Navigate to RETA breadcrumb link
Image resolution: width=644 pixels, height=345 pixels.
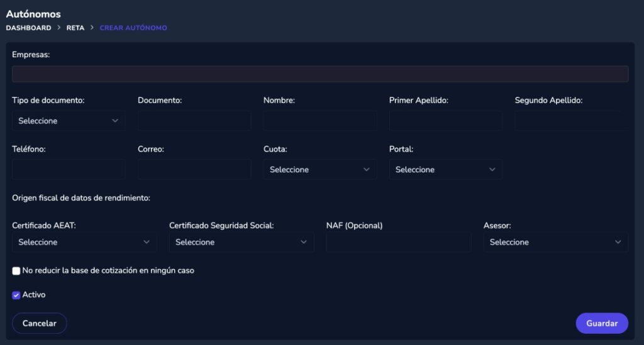tap(75, 28)
